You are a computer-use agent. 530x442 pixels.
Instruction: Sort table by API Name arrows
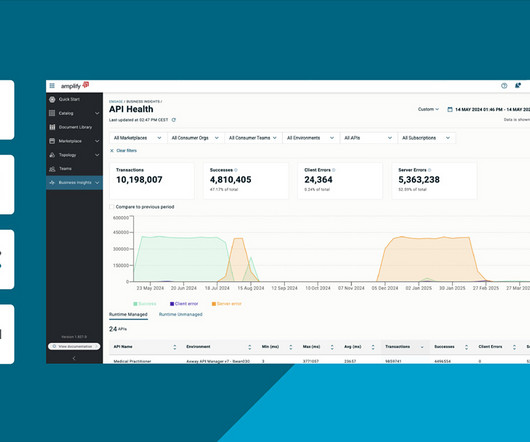point(175,347)
